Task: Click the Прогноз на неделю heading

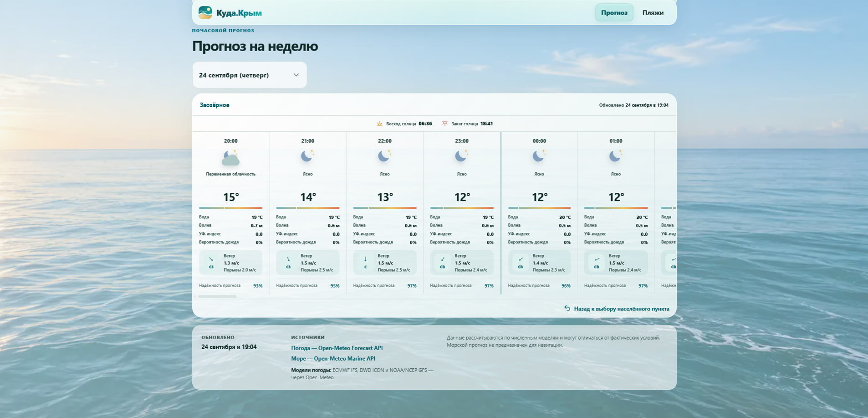Action: tap(255, 46)
